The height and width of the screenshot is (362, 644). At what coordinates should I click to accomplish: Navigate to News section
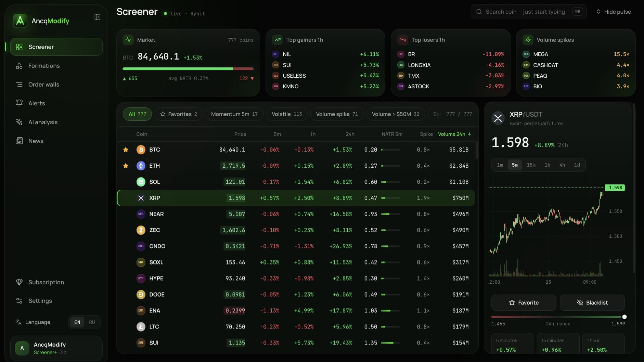click(56, 141)
